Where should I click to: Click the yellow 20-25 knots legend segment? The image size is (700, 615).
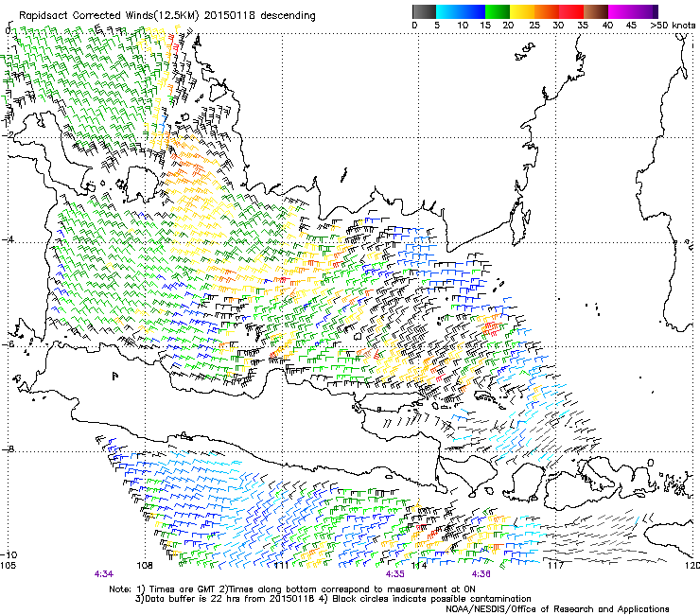tap(522, 11)
